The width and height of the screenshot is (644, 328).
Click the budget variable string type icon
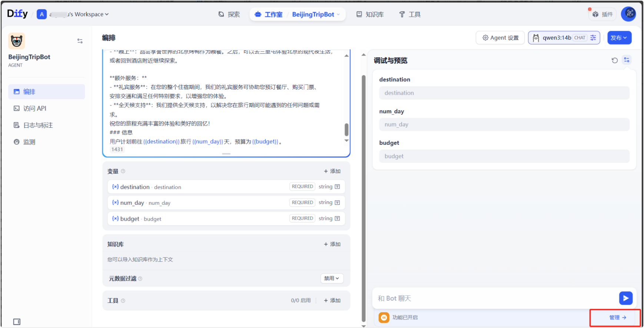coord(337,219)
